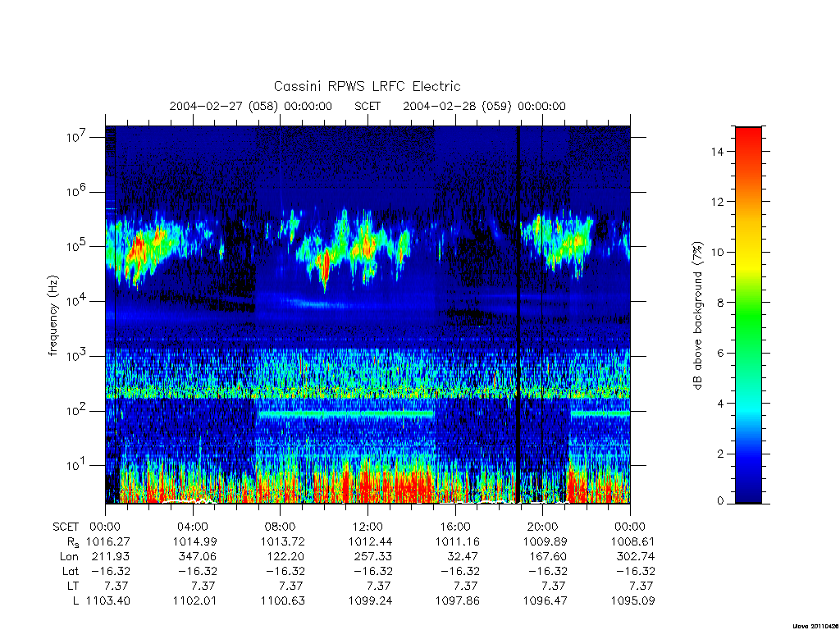Click the Lon value '347.06'

[199, 557]
